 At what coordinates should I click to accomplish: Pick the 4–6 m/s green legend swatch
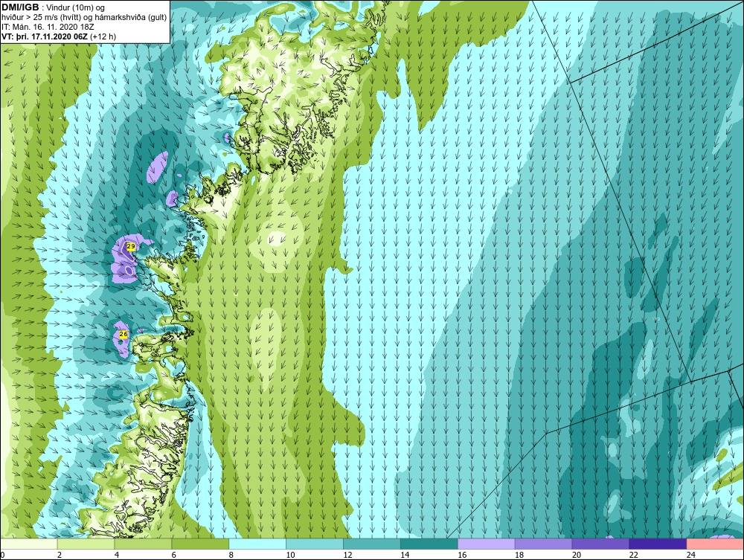tap(143, 544)
